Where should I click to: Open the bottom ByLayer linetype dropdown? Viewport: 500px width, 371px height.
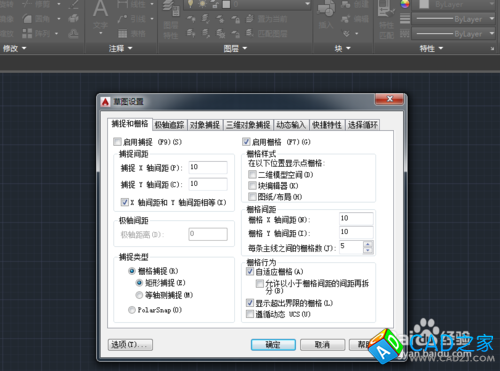[492, 34]
